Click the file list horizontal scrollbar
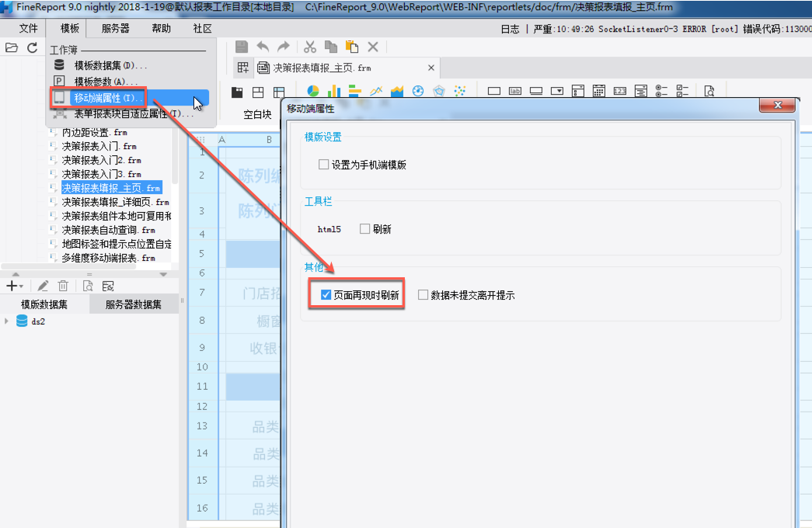This screenshot has height=528, width=812. (x=70, y=267)
